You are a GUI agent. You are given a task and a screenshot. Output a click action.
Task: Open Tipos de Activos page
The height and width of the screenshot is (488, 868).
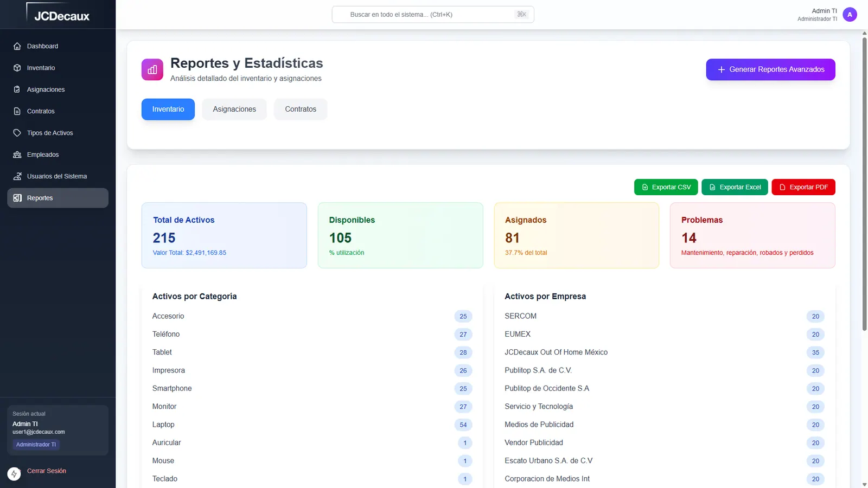58,133
